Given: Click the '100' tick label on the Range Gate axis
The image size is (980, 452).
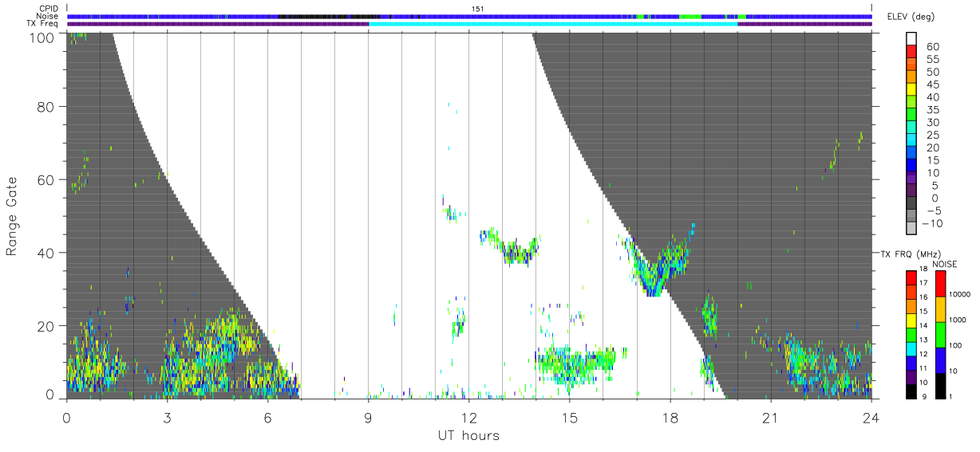Looking at the screenshot, I should click(42, 37).
